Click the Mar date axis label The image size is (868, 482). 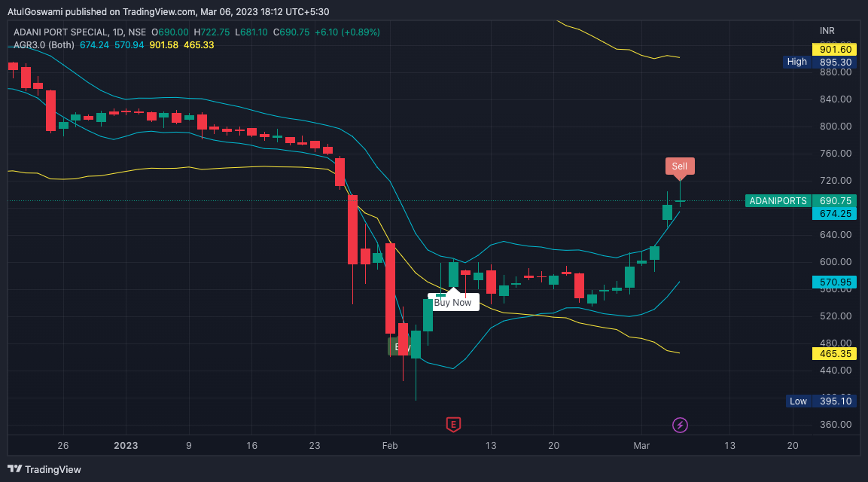(x=641, y=445)
